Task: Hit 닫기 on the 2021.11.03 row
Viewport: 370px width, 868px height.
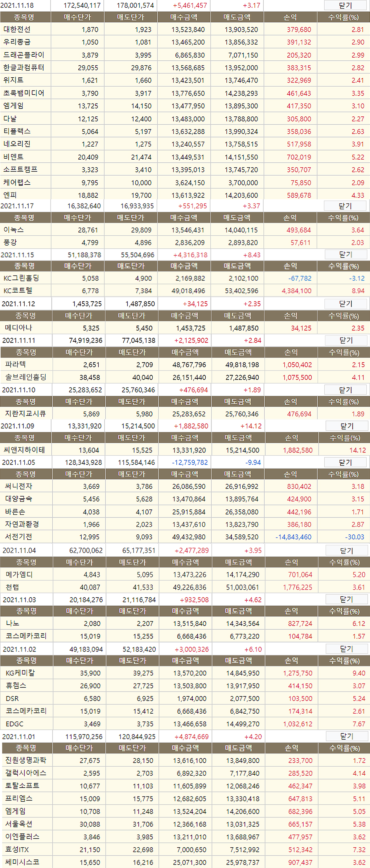Action: pos(346,599)
